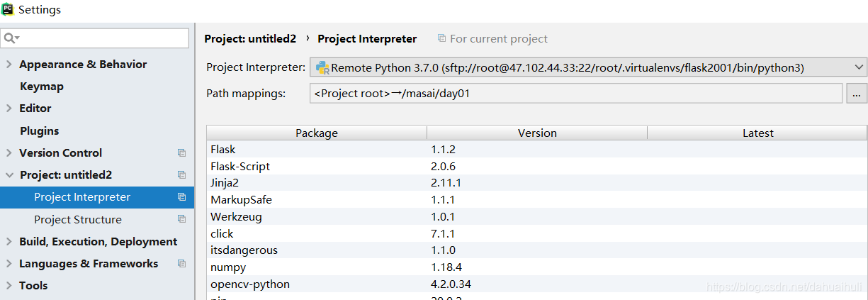Click the search magnifier icon
Viewport: 868px width, 300px height.
(x=9, y=38)
